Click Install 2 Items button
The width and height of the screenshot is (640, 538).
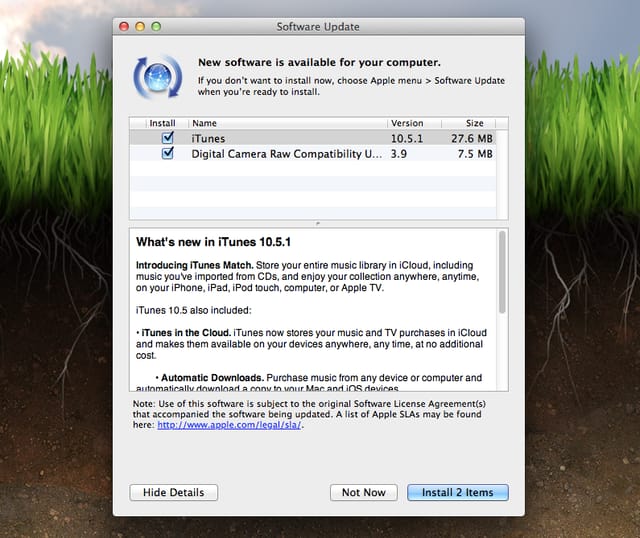[x=458, y=492]
